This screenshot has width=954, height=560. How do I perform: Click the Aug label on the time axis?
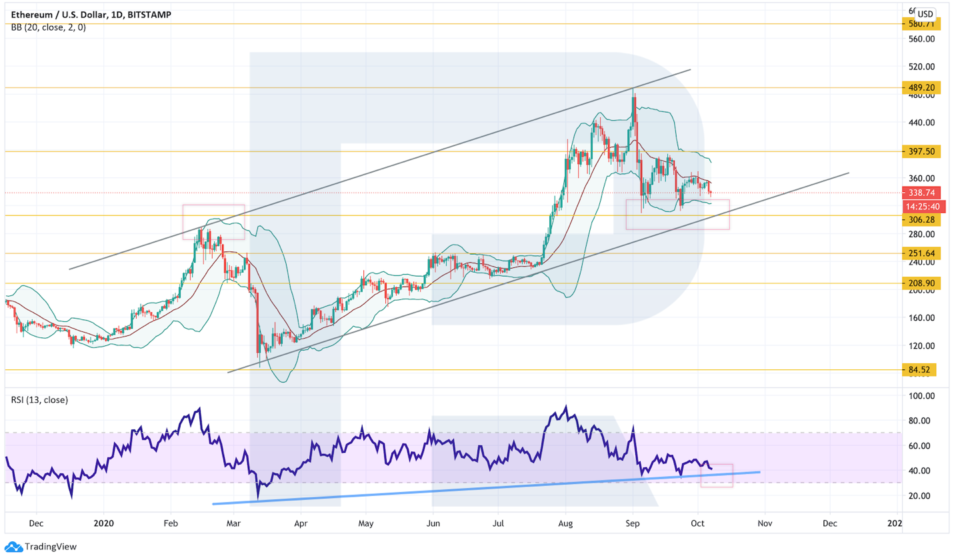[565, 523]
